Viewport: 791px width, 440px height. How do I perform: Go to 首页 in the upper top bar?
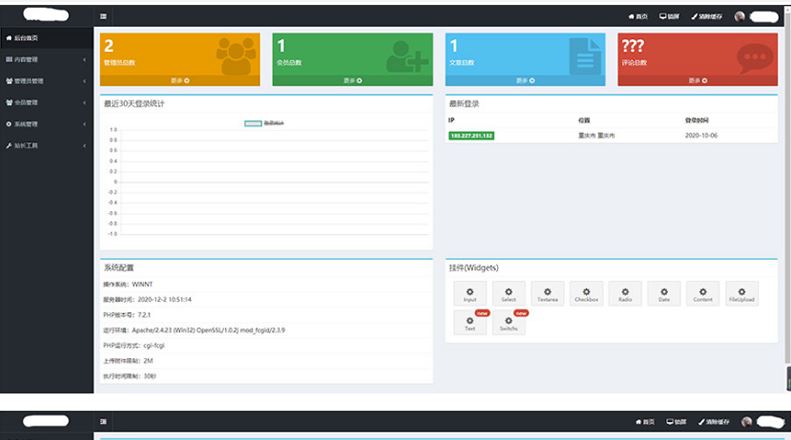tap(638, 17)
